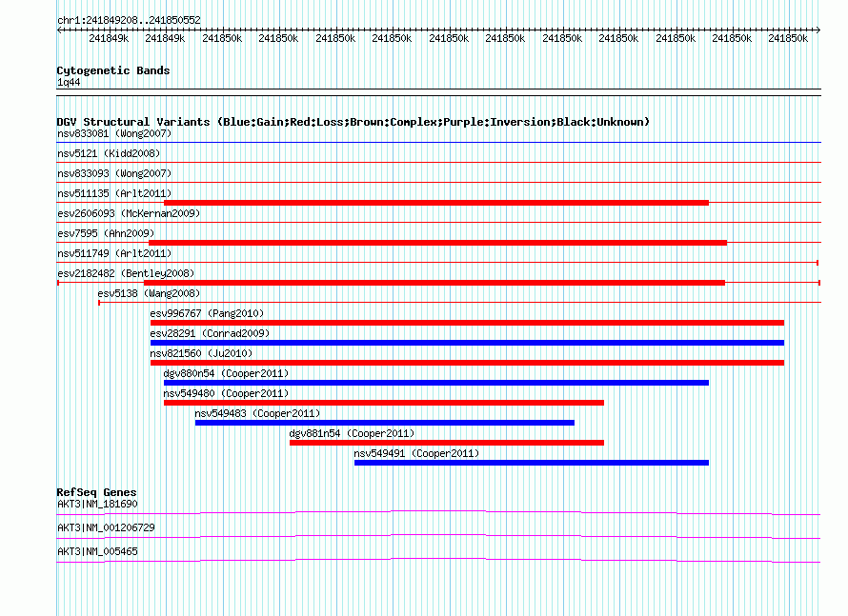
Task: Click the thin blue line for nsv833081
Action: (x=438, y=142)
